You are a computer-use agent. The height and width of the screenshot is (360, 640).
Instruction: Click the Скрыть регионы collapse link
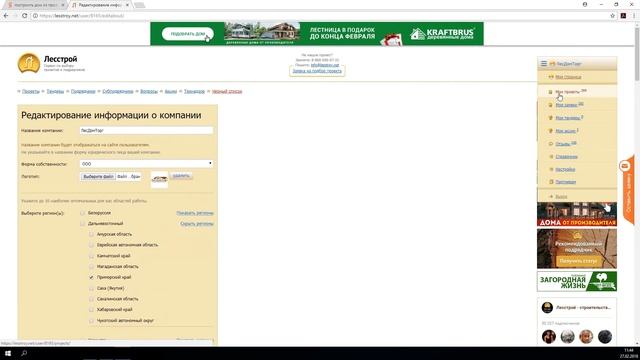[x=197, y=224]
